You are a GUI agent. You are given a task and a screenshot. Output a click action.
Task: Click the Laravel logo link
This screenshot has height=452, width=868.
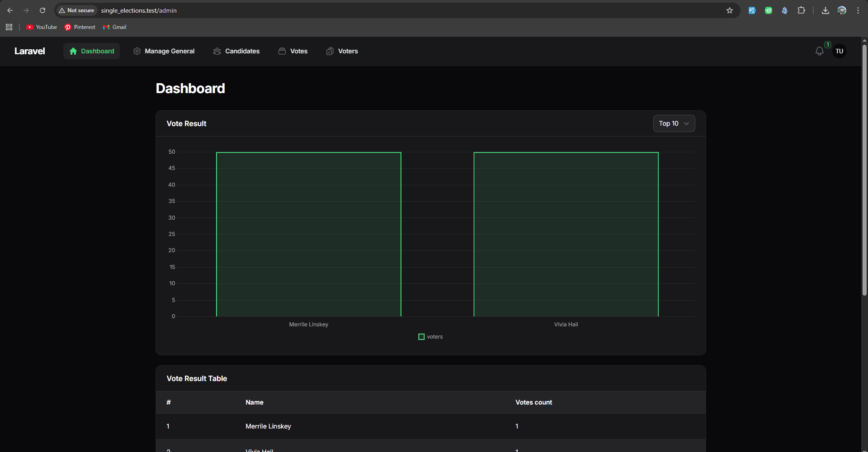point(30,51)
